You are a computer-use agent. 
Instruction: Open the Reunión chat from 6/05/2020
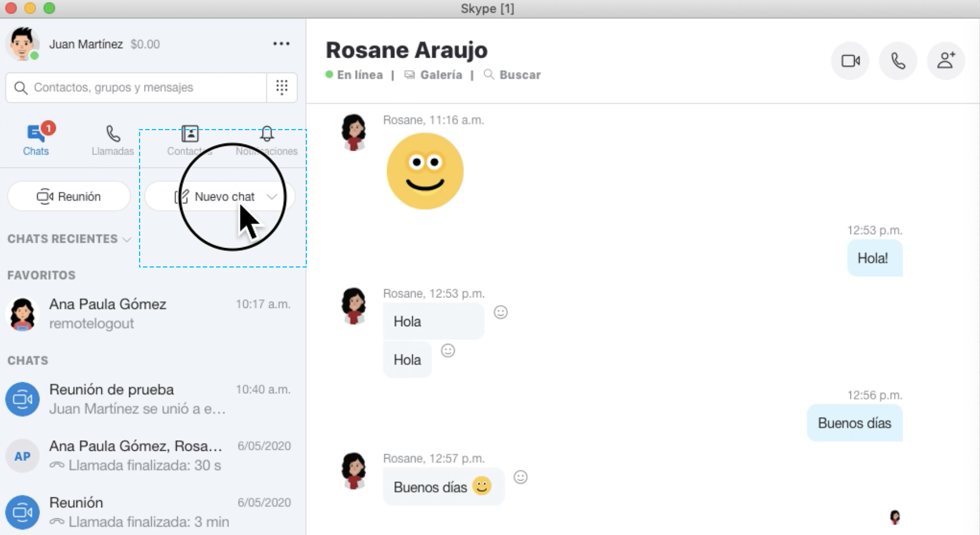pos(152,512)
